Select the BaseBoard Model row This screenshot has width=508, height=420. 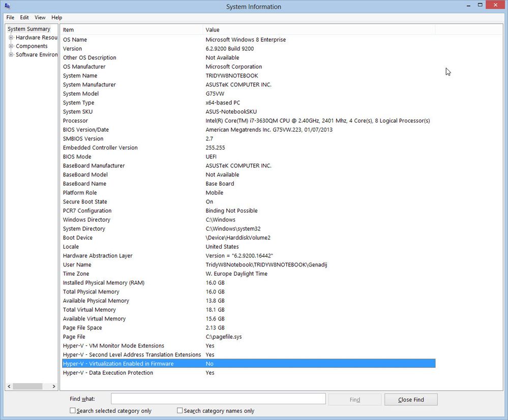tap(249, 175)
